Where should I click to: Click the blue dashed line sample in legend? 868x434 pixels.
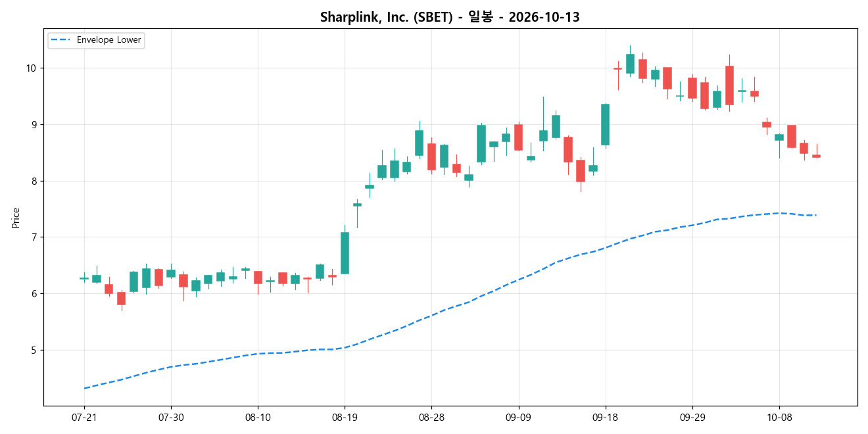point(62,40)
